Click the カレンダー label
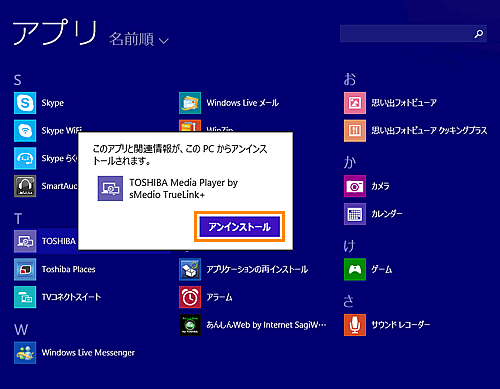This screenshot has width=500, height=389. [387, 214]
